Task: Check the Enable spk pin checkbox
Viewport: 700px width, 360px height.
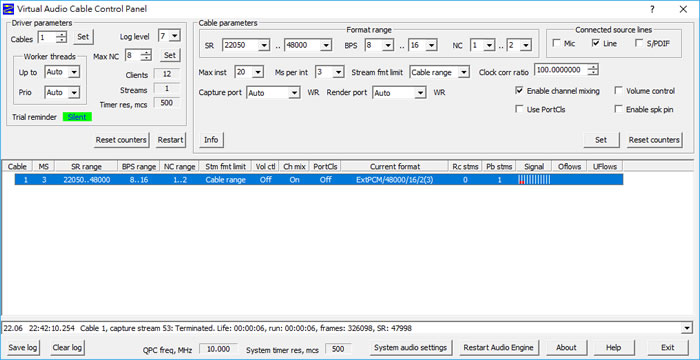Action: tap(618, 109)
